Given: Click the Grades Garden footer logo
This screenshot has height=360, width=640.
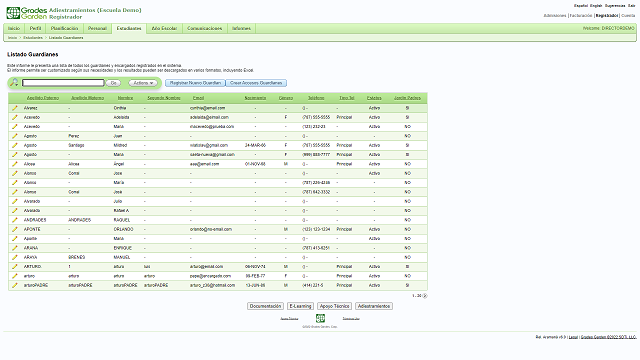Looking at the screenshot, I should pos(320,318).
